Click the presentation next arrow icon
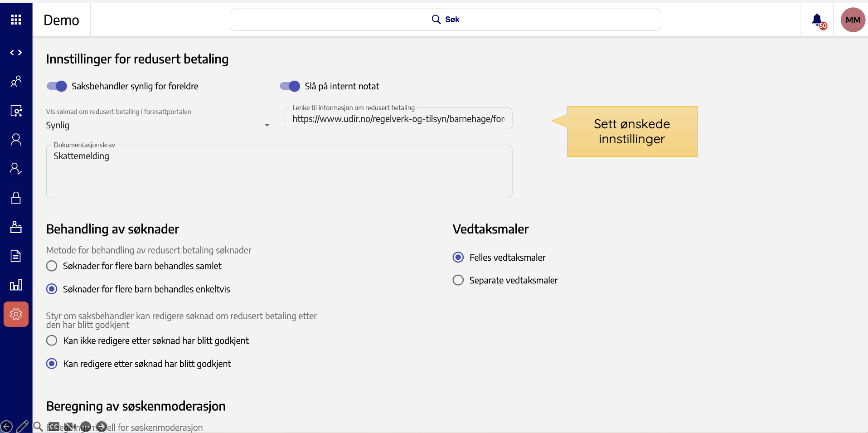 pos(101,427)
